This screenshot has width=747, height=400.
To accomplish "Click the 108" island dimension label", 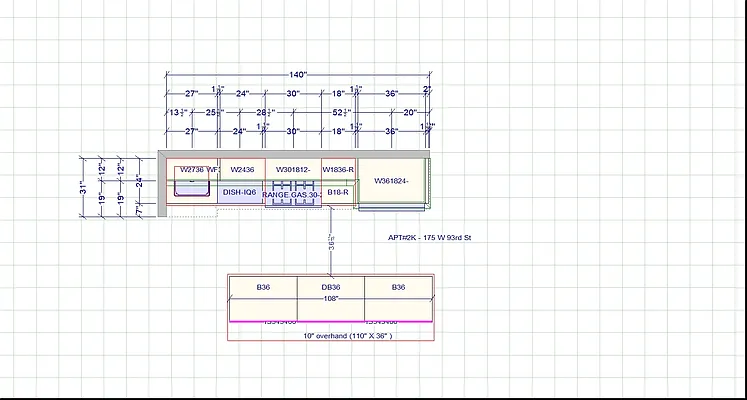I will (330, 298).
